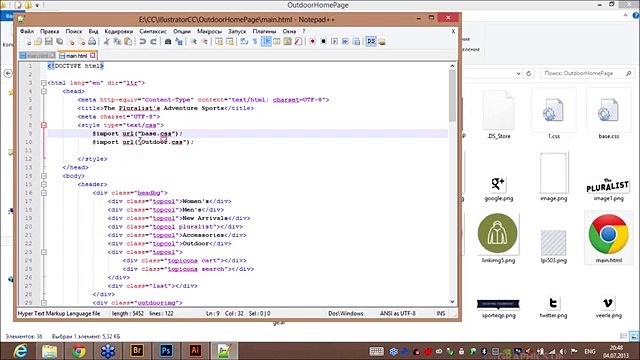This screenshot has width=640, height=360.
Task: Open the Кодировки menu
Action: point(118,31)
